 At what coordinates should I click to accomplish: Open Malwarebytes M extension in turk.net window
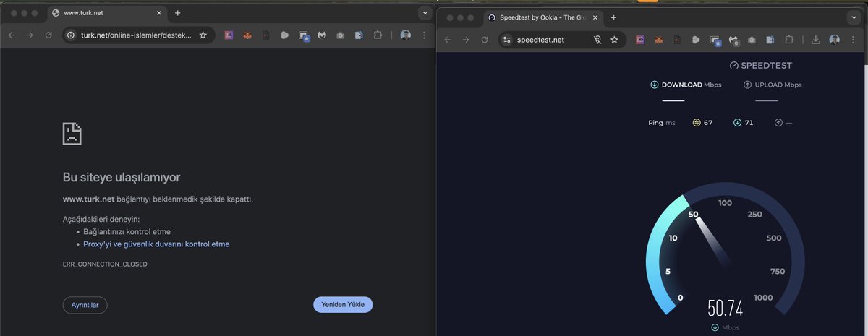pos(323,35)
